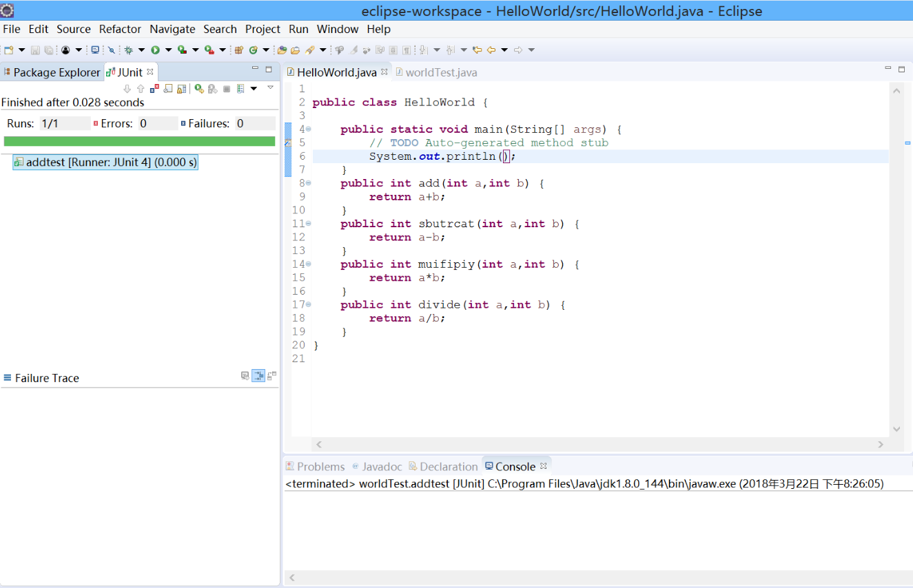Open dropdown arrow beside New Class icon
The height and width of the screenshot is (588, 913).
266,50
